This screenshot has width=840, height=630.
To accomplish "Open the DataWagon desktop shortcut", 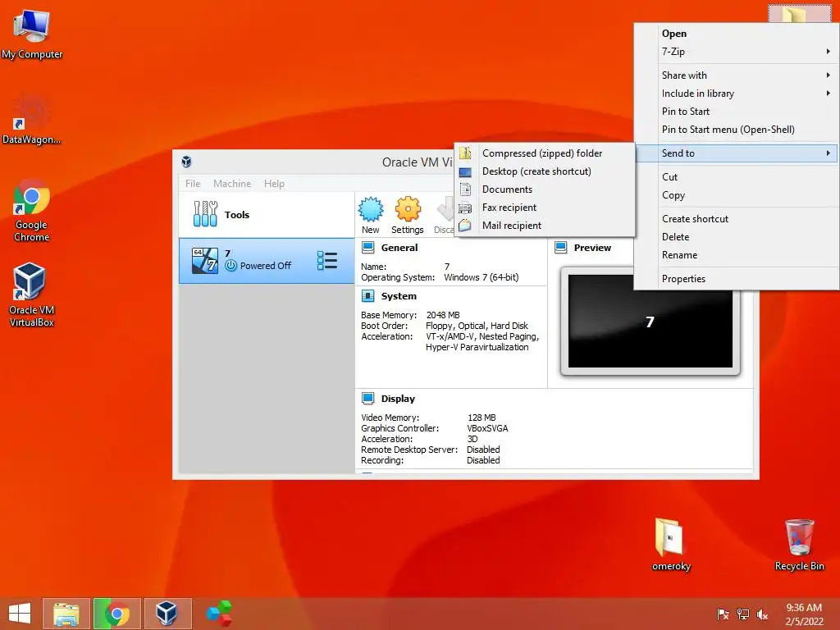I will 32,120.
